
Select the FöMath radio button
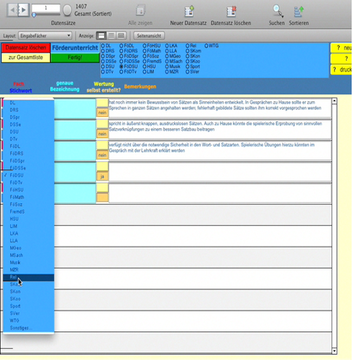[144, 51]
